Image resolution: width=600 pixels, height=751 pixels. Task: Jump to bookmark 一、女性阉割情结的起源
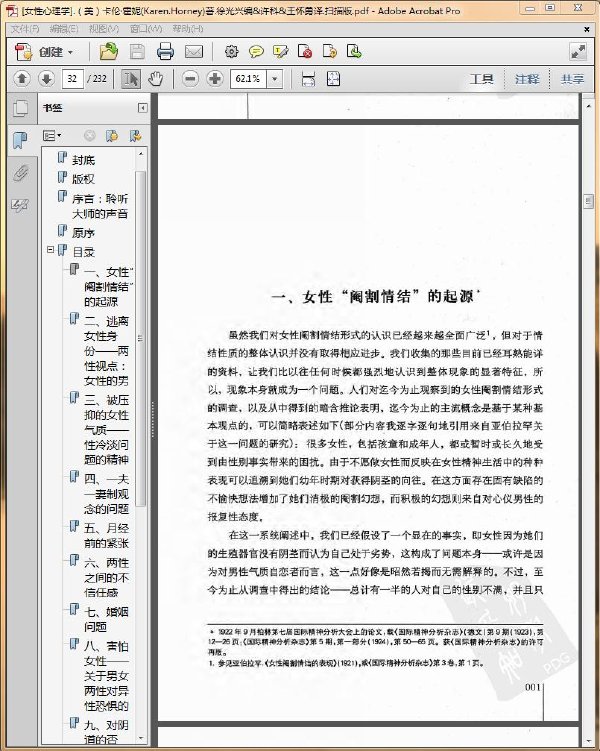(x=108, y=287)
